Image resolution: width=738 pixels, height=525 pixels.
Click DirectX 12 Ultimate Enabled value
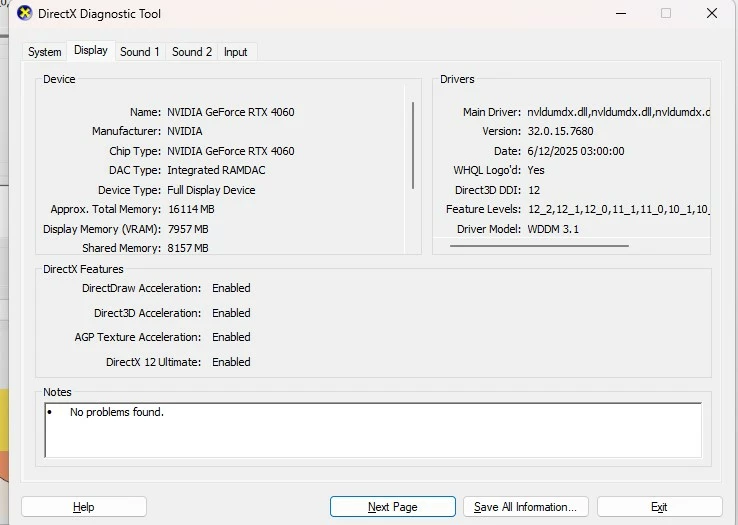pos(231,362)
